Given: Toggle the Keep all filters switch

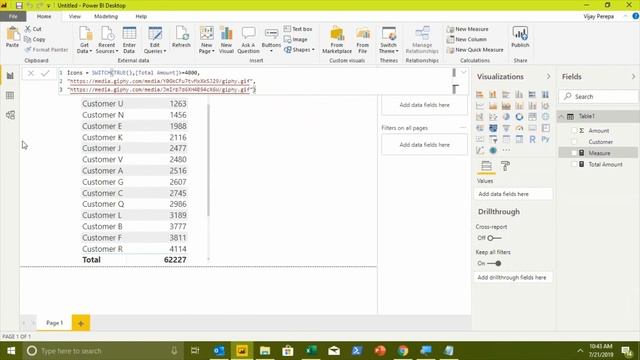Looking at the screenshot, I should [x=494, y=264].
